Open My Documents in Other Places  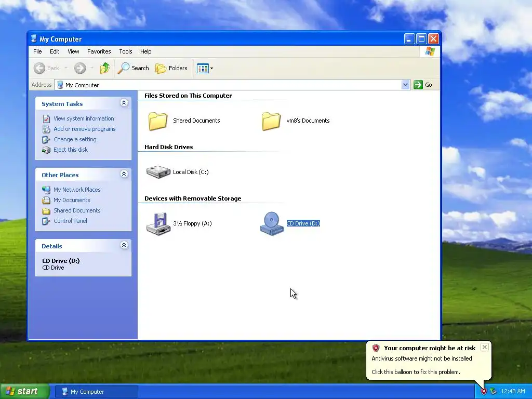tap(72, 200)
